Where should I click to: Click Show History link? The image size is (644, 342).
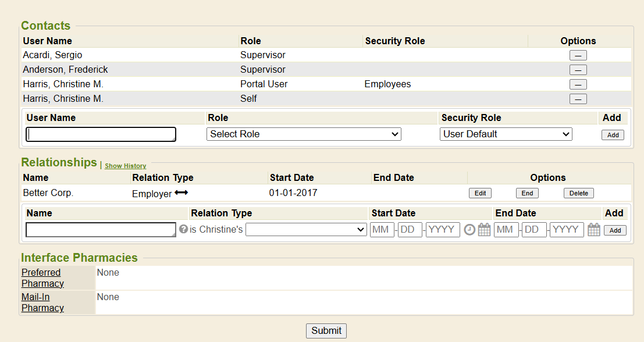(125, 166)
